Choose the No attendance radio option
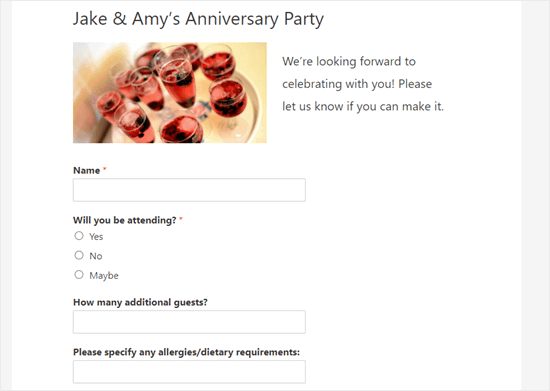Image resolution: width=550 pixels, height=391 pixels. [x=79, y=255]
